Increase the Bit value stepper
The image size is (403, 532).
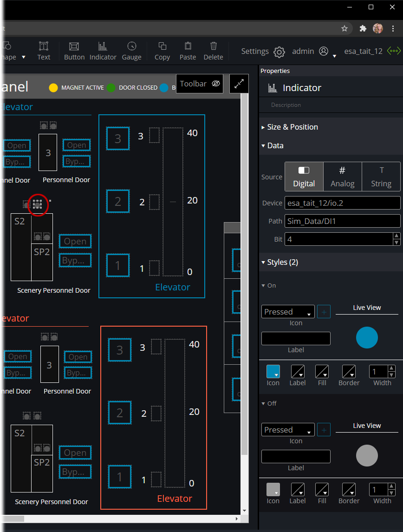(x=396, y=236)
